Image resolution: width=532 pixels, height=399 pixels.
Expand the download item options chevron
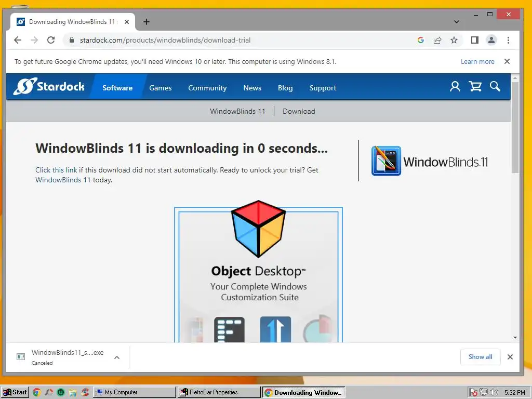click(117, 357)
